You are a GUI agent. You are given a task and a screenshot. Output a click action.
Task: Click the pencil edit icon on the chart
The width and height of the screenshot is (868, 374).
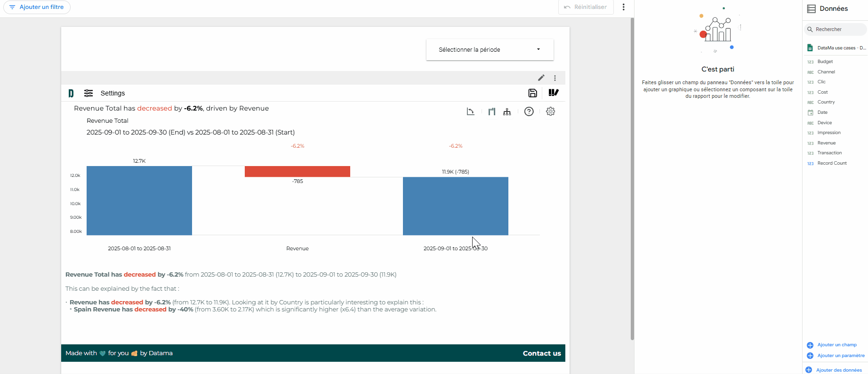tap(541, 78)
